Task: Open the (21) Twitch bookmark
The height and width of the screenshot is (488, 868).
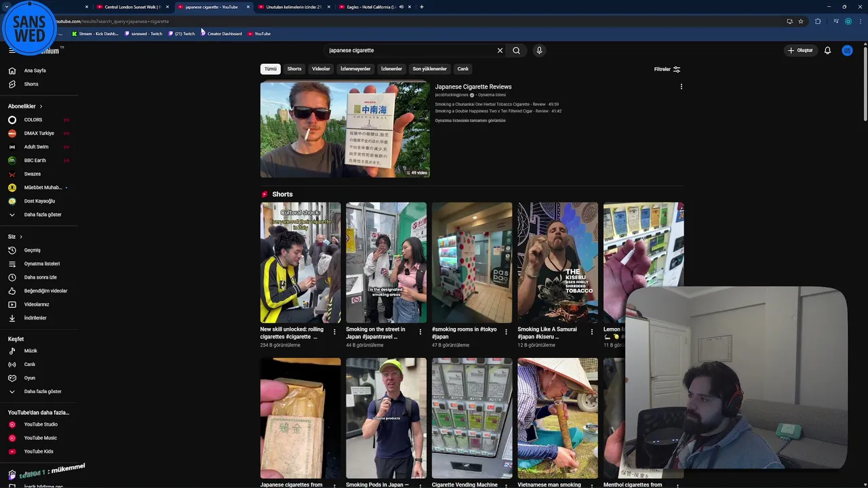Action: pos(182,34)
